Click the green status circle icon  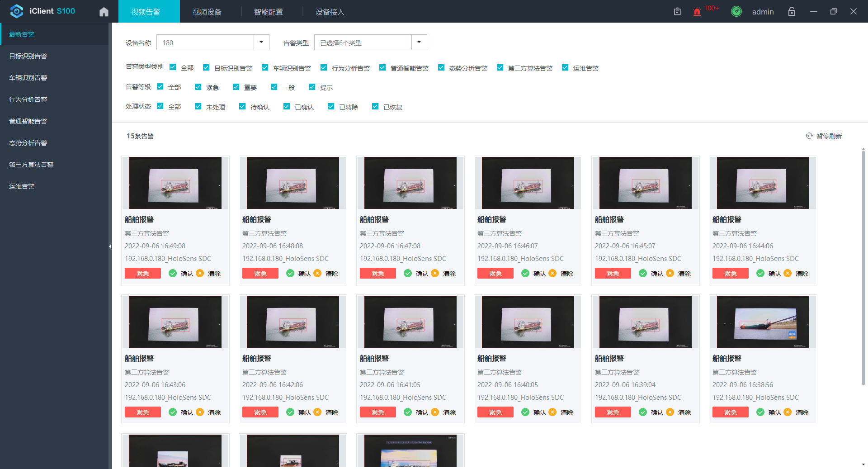click(736, 12)
